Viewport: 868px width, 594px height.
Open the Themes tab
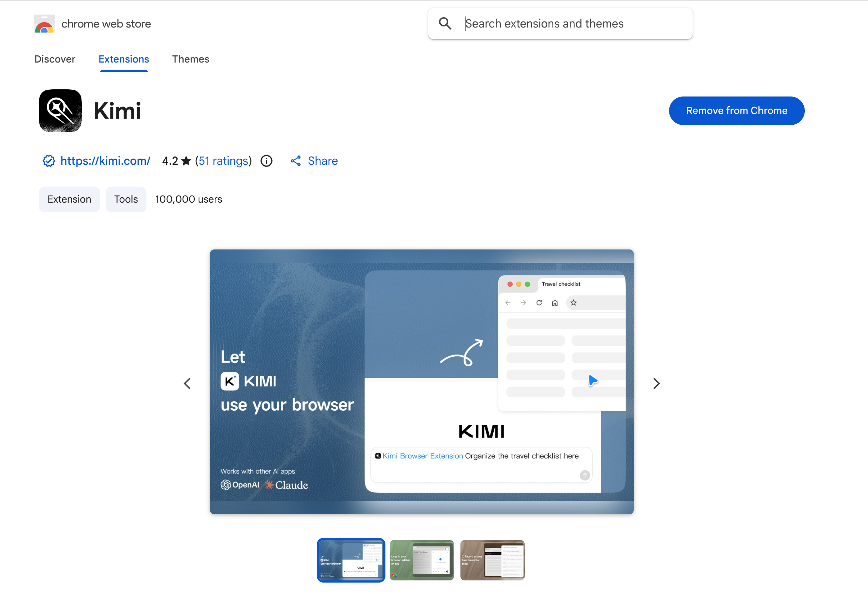[x=190, y=59]
